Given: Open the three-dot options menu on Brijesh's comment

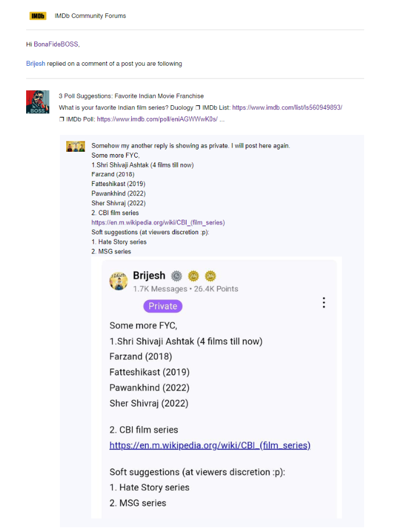Looking at the screenshot, I should pyautogui.click(x=324, y=302).
